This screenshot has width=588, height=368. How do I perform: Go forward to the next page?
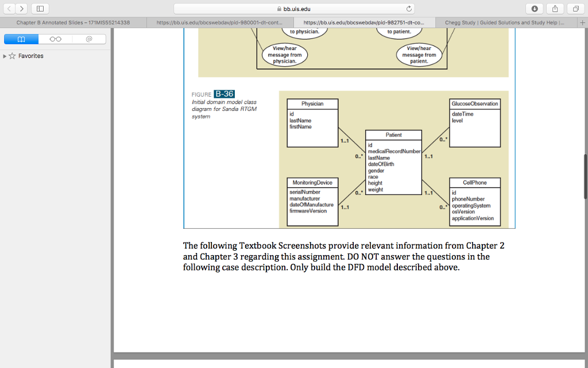pos(21,9)
